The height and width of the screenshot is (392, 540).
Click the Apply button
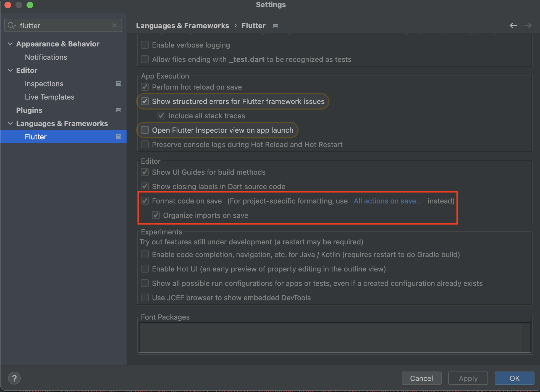tap(468, 378)
